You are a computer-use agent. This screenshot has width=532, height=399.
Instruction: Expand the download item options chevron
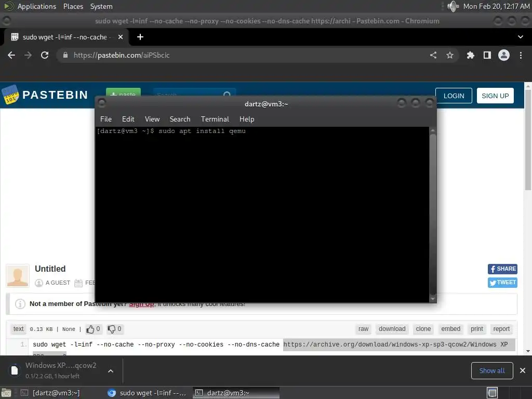pyautogui.click(x=111, y=371)
